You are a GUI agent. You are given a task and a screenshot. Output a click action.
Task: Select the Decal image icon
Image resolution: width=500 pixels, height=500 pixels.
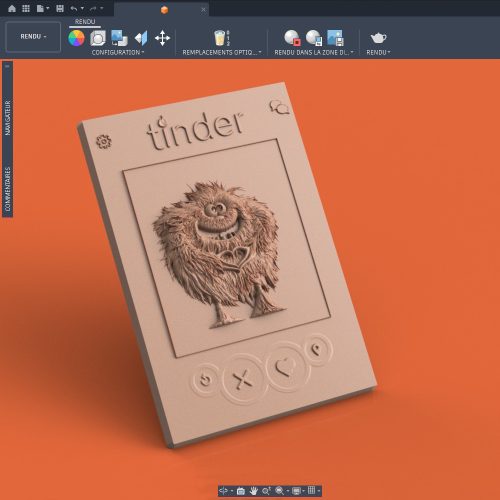[119, 38]
